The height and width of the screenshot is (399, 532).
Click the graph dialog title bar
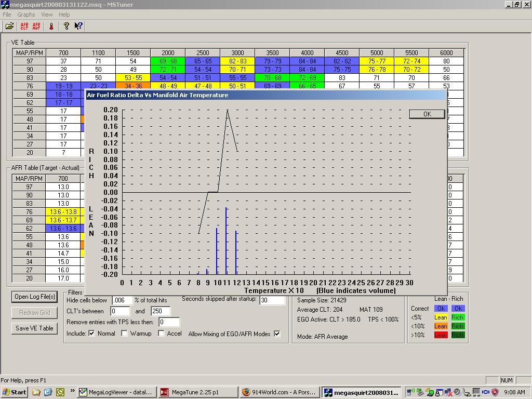pyautogui.click(x=266, y=95)
